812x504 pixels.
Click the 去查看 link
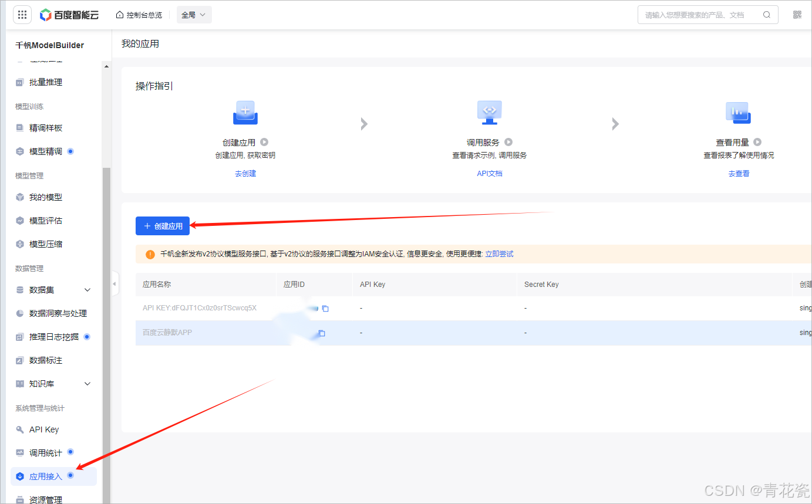click(x=739, y=174)
